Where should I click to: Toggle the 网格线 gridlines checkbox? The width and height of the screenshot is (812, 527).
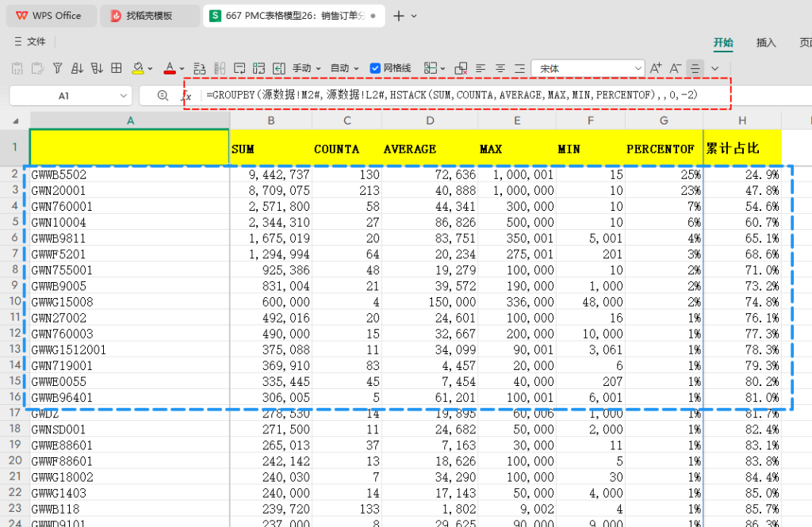coord(375,68)
